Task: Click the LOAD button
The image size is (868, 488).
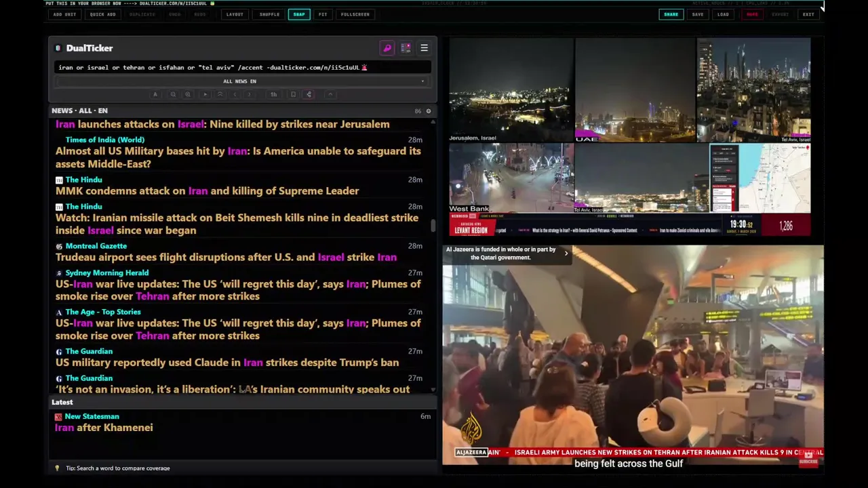Action: pos(724,14)
